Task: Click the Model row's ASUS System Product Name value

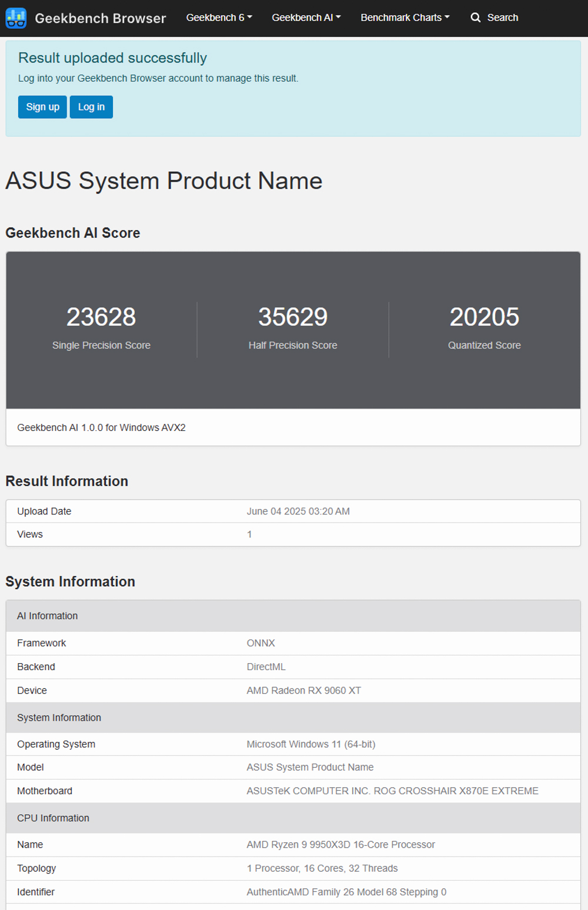Action: tap(310, 767)
